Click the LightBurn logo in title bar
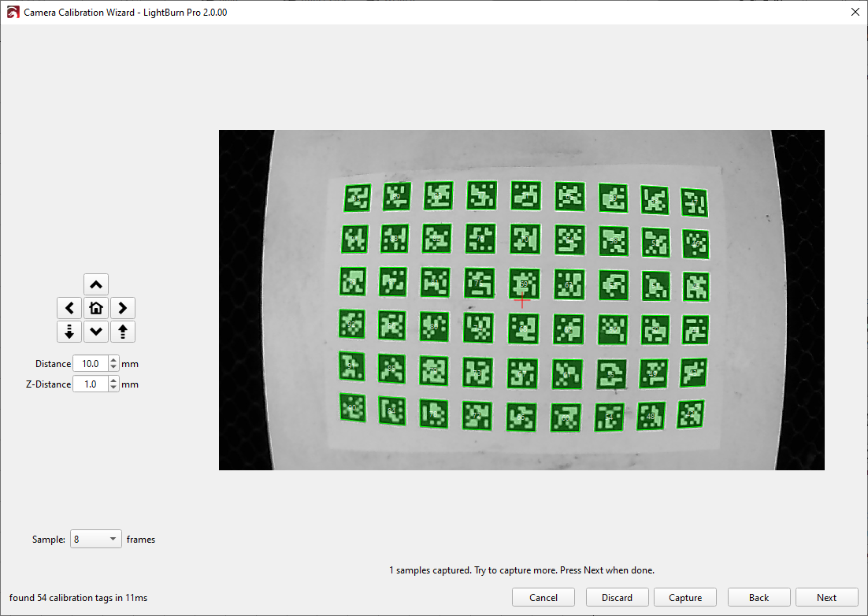868x616 pixels. click(13, 13)
